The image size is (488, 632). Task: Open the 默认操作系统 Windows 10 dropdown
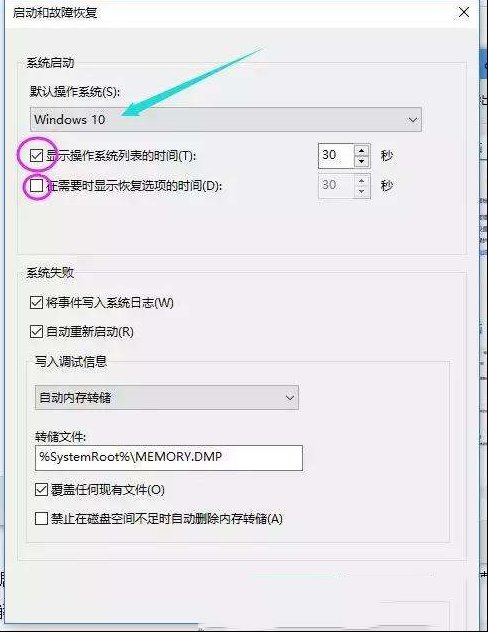[226, 119]
